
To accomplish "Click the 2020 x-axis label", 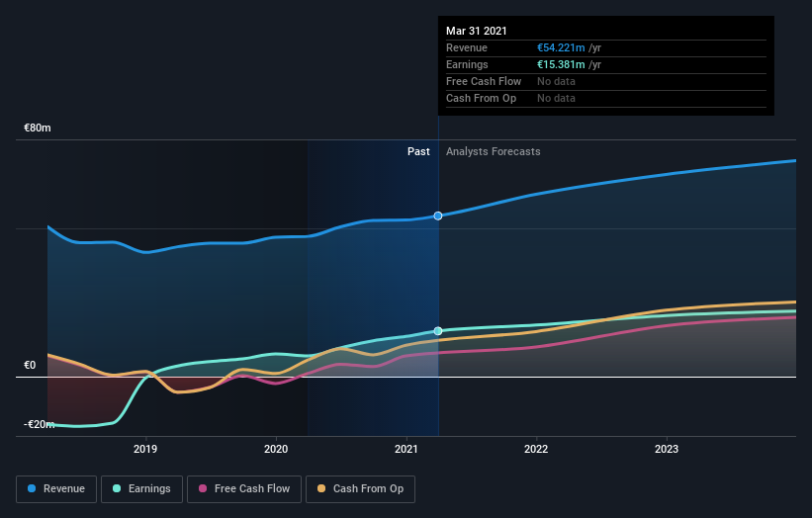I will 276,449.
